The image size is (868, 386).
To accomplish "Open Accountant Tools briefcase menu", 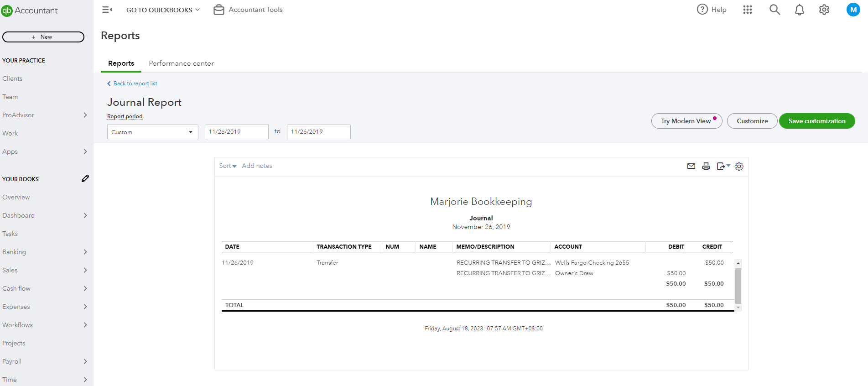I will pos(248,10).
